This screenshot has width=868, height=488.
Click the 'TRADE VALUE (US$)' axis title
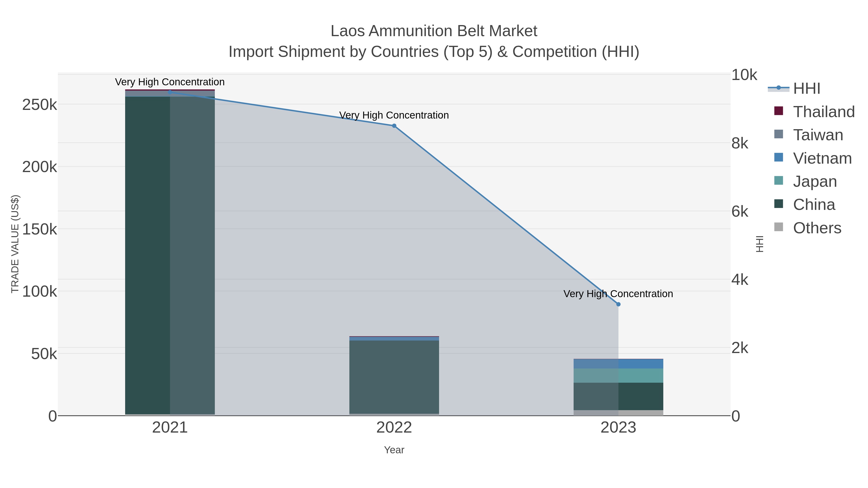coord(15,244)
